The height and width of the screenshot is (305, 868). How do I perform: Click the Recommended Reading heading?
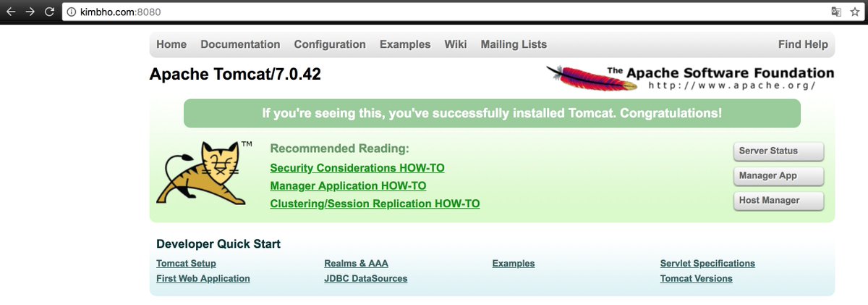340,149
